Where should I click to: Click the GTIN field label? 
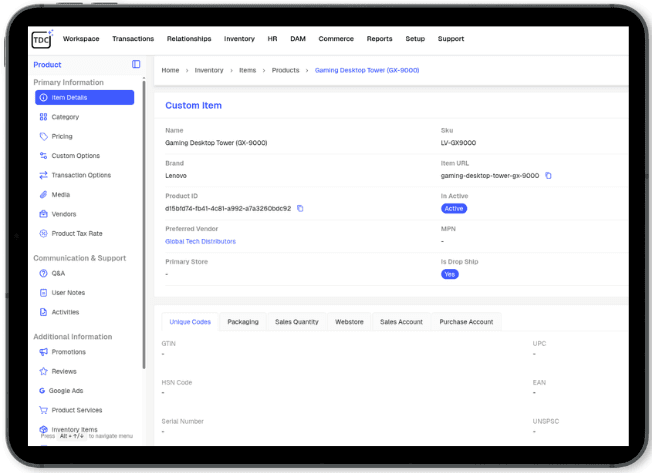(x=168, y=343)
